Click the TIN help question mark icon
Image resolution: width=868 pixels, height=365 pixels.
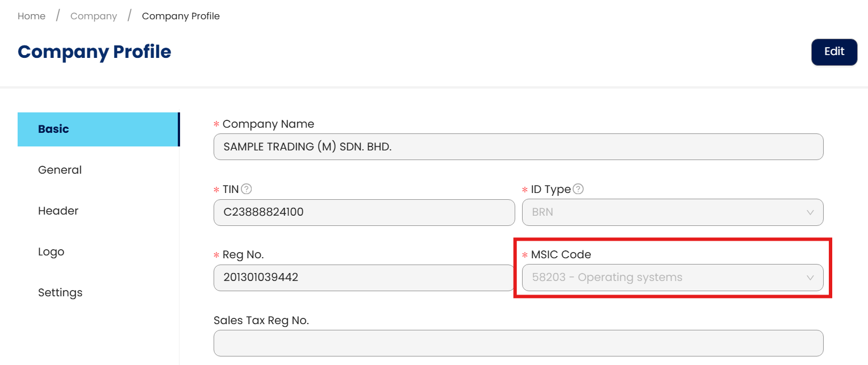pos(247,189)
